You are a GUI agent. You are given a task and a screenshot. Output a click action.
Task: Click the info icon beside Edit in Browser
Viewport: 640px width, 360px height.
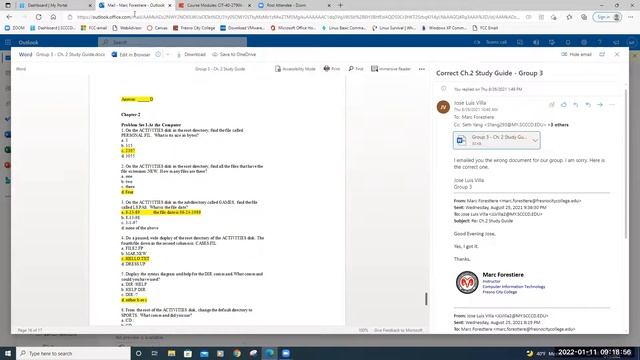pyautogui.click(x=158, y=54)
